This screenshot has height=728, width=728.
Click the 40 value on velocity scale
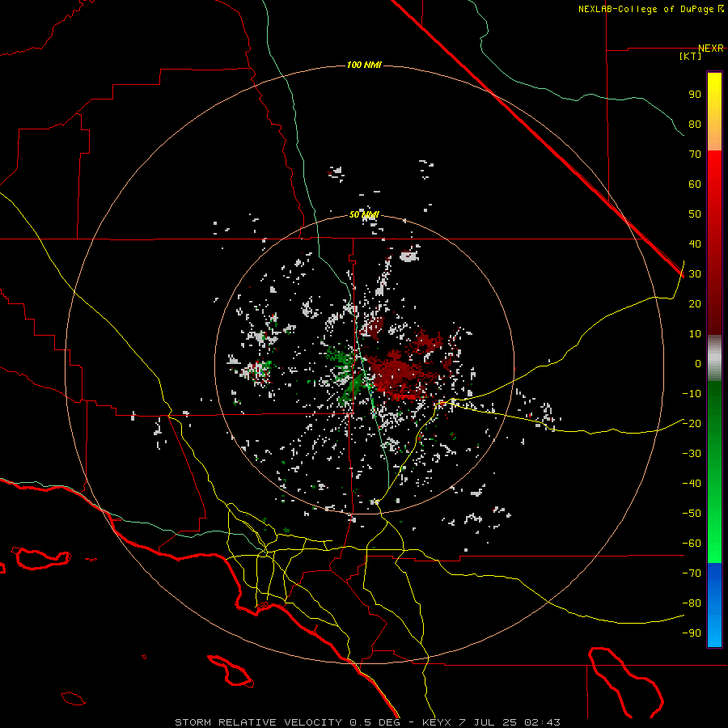695,243
